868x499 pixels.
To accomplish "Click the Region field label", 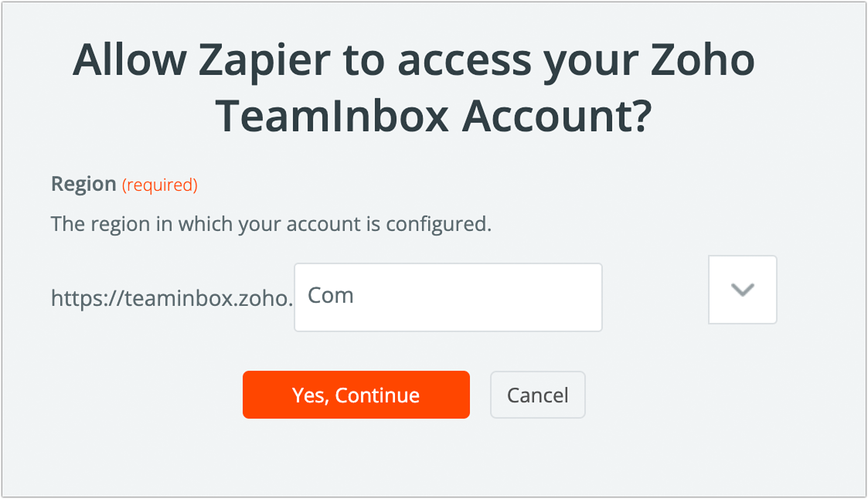I will pos(84,184).
